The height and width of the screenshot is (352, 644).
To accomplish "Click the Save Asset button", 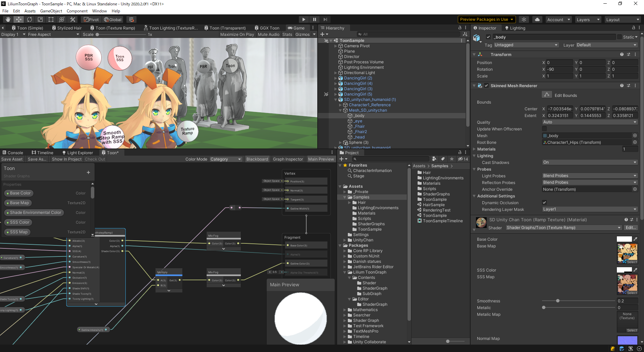I will click(12, 159).
